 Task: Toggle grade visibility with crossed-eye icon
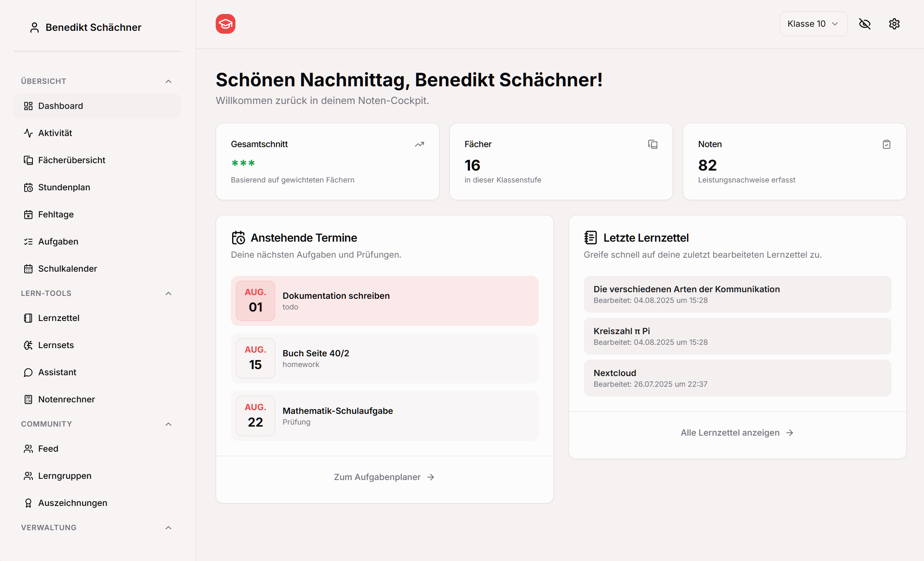(864, 24)
